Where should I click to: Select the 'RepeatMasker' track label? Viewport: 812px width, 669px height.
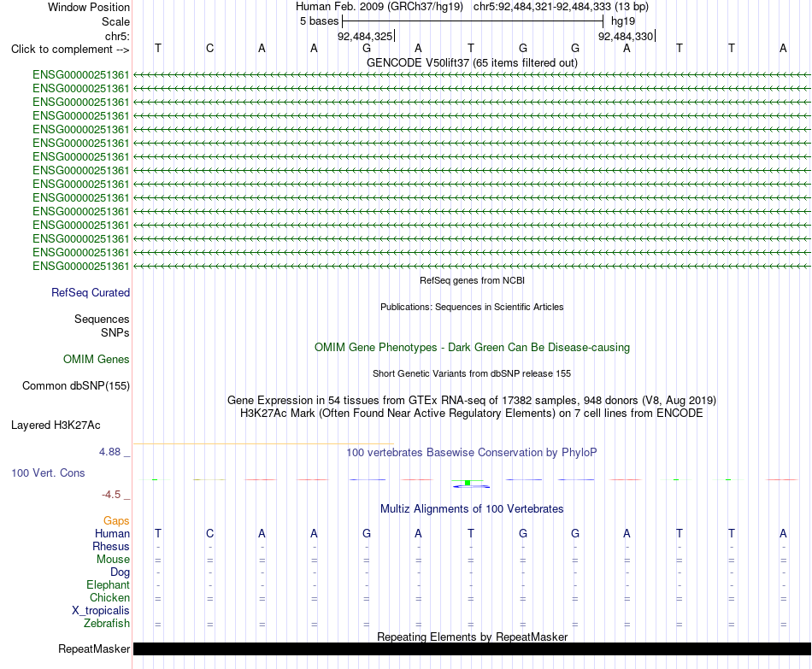[94, 648]
